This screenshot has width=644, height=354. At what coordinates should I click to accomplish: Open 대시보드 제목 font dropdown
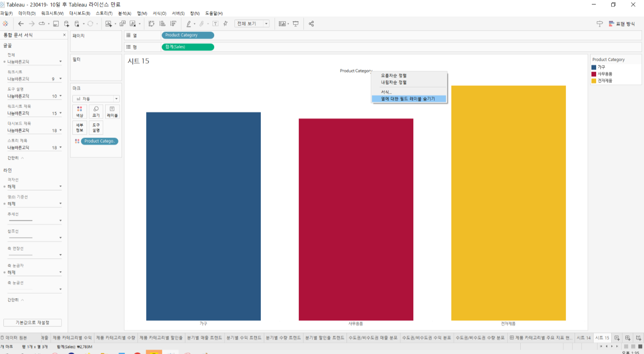click(34, 131)
